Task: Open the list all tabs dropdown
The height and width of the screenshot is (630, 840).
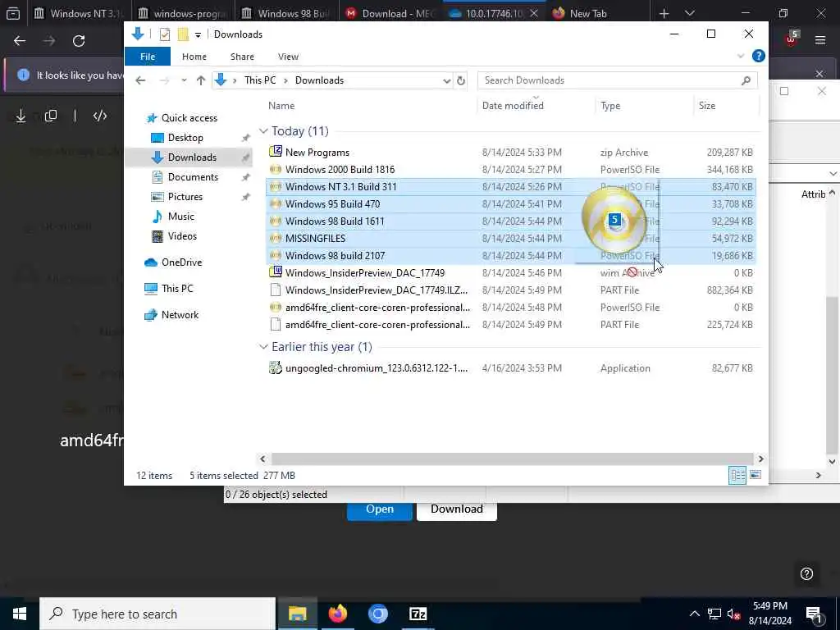Action: [690, 13]
